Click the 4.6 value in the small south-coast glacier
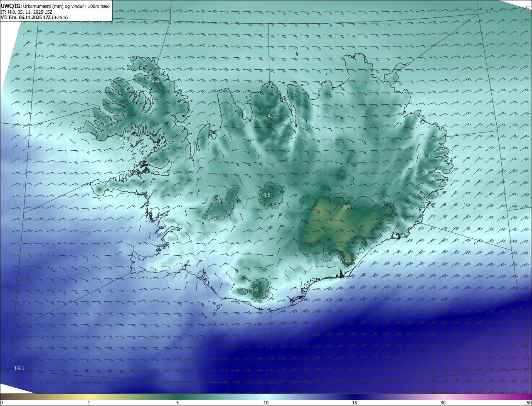Image resolution: width=532 pixels, height=406 pixels. (254, 289)
